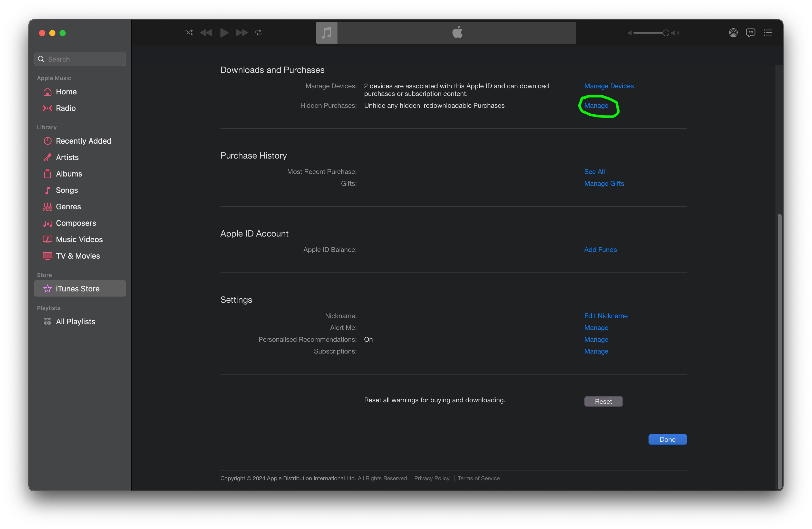
Task: Manage Hidden Purchases link
Action: pyautogui.click(x=596, y=106)
